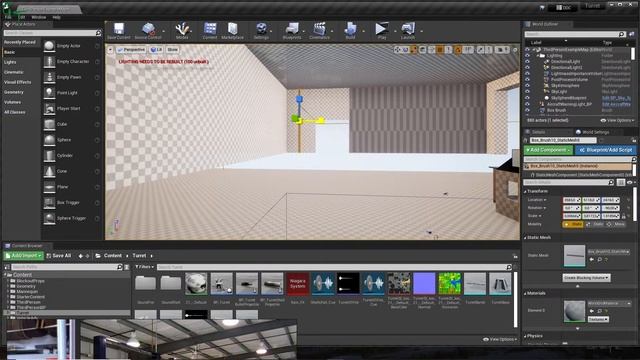Open the Window menu
This screenshot has height=360, width=640.
[39, 17]
